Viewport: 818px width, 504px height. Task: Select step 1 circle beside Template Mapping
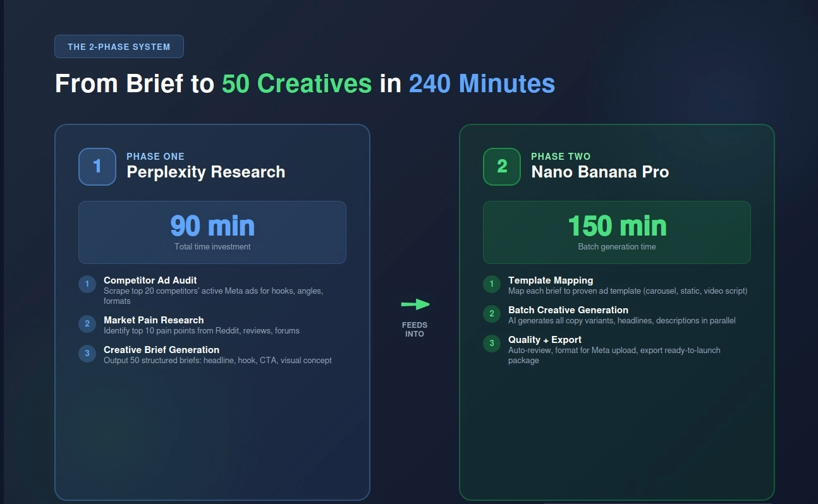click(x=492, y=284)
